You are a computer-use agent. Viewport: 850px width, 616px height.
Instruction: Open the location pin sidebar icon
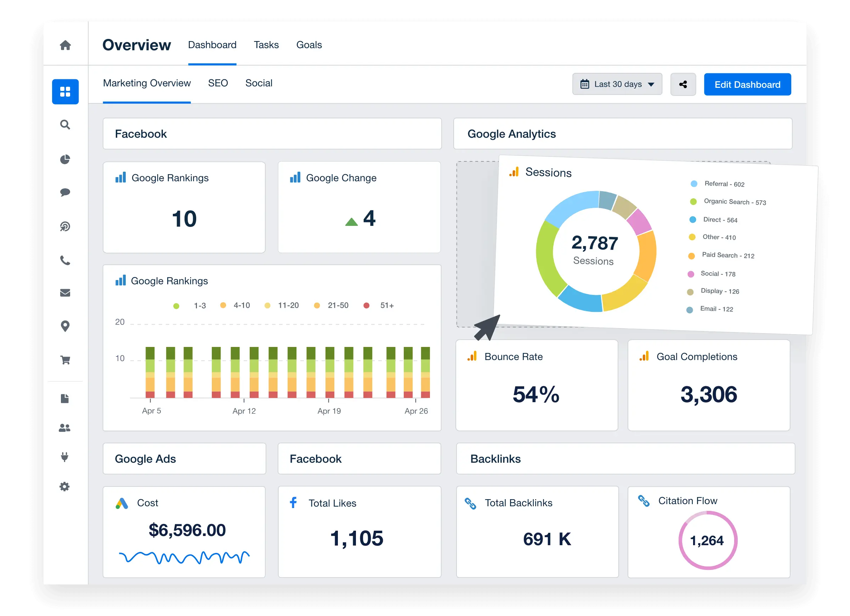[65, 326]
